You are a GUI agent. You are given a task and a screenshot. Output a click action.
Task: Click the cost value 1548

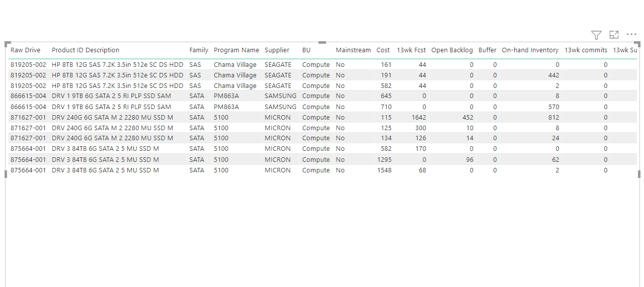point(384,170)
